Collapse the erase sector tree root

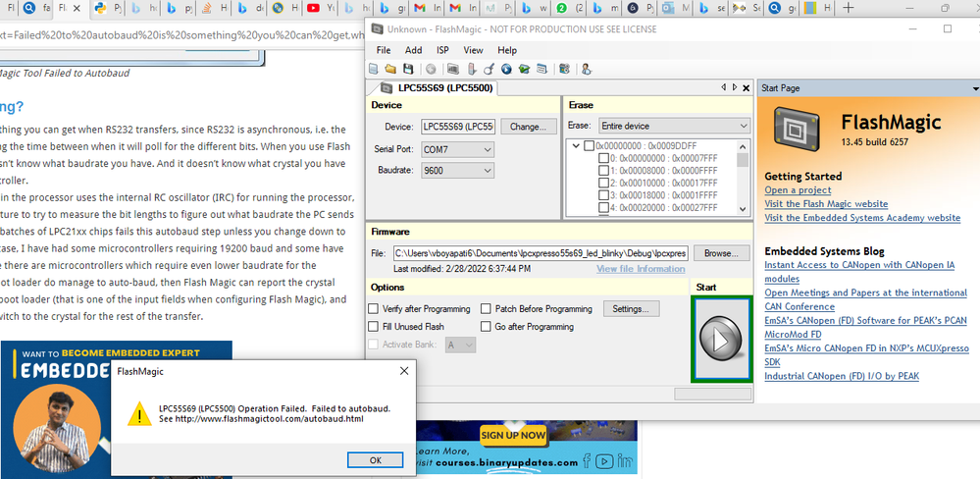[576, 145]
